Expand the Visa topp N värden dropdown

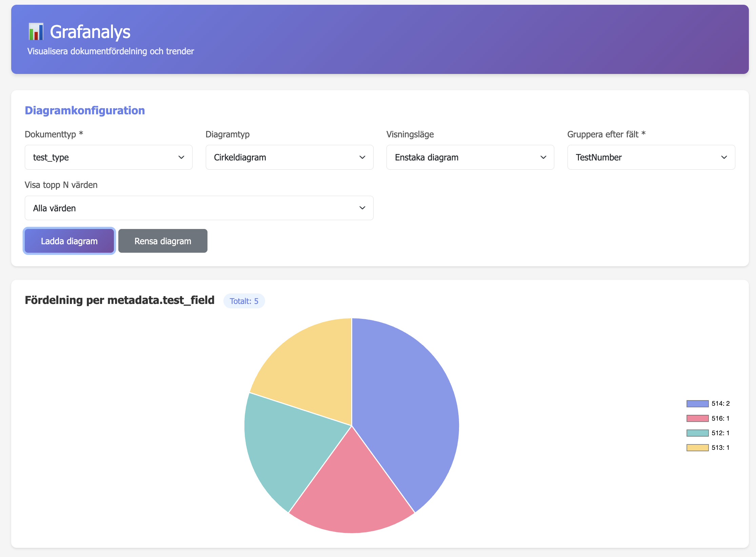pos(199,208)
